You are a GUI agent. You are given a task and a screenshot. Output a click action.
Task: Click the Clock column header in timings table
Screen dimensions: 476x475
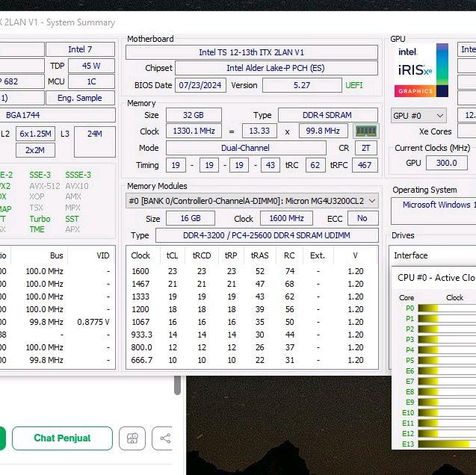(x=140, y=255)
